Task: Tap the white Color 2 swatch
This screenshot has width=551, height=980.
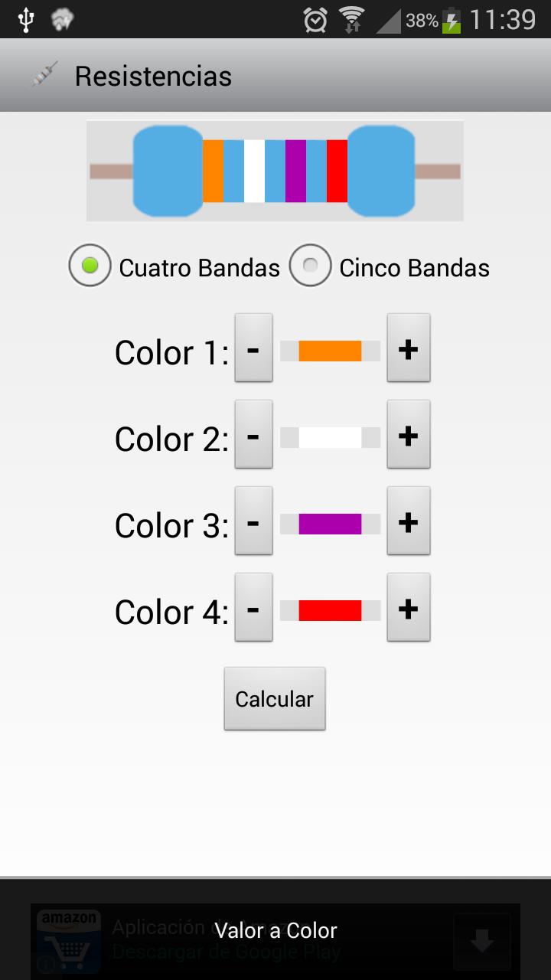Action: click(x=330, y=437)
